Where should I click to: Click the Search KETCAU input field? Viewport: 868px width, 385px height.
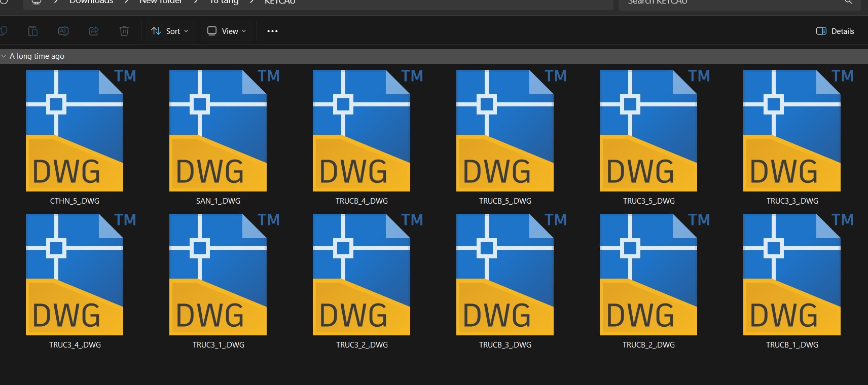click(730, 3)
